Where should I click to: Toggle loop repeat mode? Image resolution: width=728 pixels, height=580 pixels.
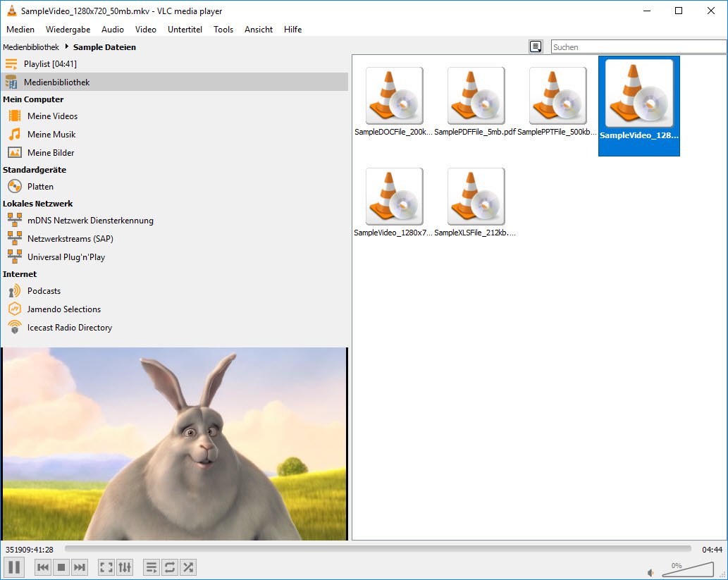coord(170,567)
